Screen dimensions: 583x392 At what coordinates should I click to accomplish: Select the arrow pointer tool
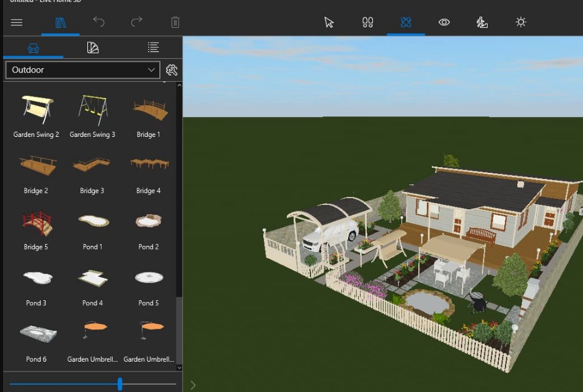tap(329, 22)
